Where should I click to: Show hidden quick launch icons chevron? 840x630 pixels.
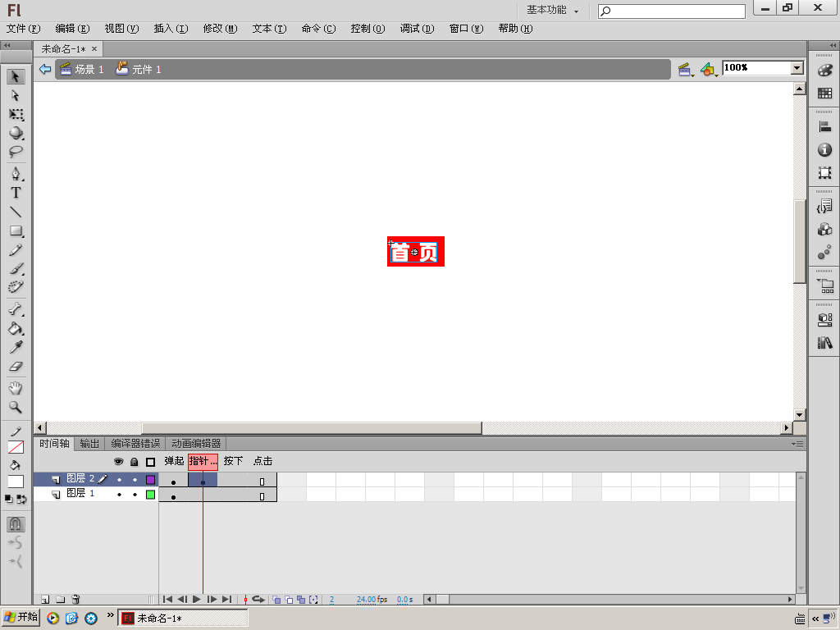tap(111, 615)
